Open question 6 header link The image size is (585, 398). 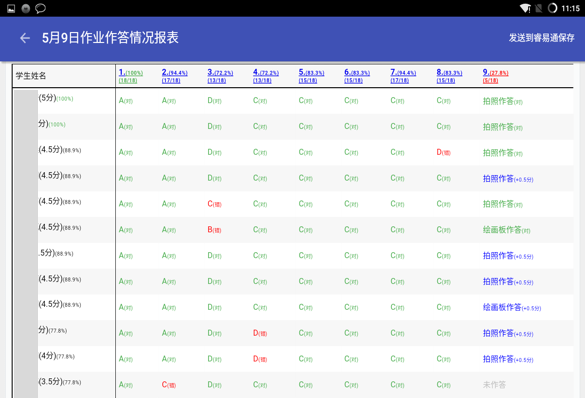[x=357, y=76]
